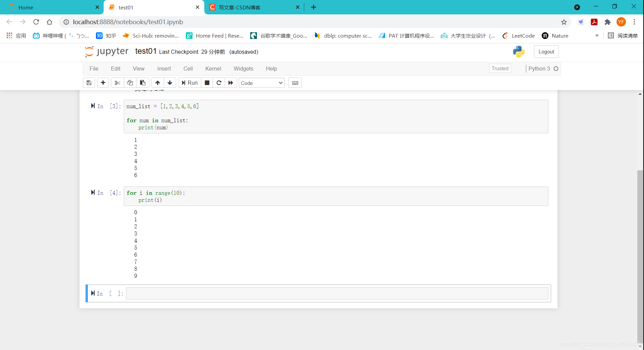Open the Kernel menu
644x350 pixels.
[x=213, y=69]
